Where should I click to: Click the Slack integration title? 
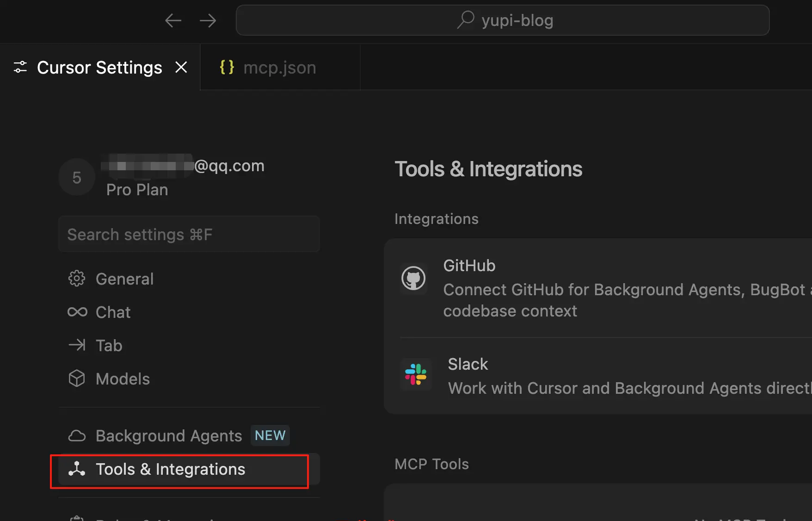468,364
